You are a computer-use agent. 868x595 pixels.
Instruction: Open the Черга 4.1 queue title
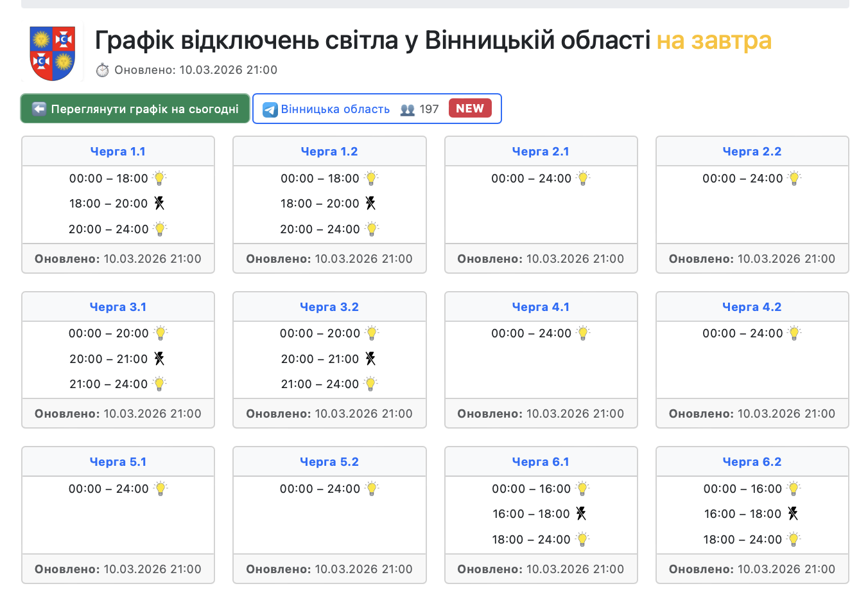point(541,307)
